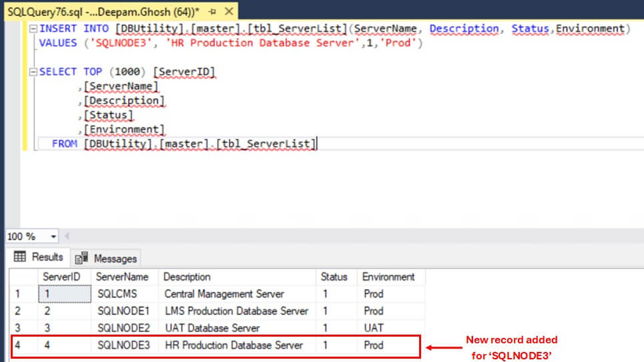The image size is (644, 362).
Task: Click the ServerID column header
Action: click(63, 277)
